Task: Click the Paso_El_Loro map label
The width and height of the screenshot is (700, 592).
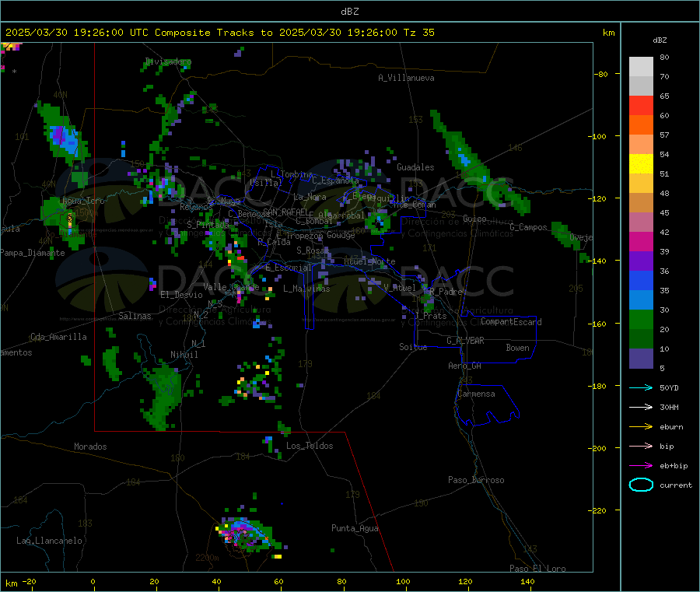Action: click(537, 569)
